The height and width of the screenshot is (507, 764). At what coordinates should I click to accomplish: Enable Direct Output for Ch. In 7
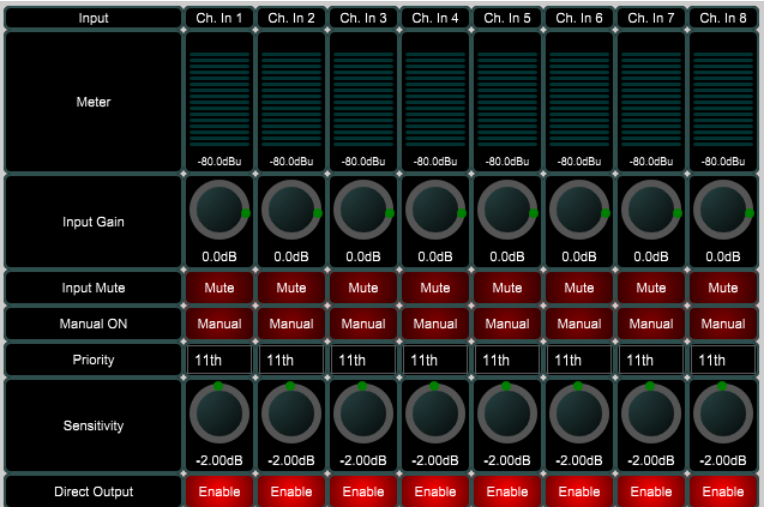click(x=651, y=491)
